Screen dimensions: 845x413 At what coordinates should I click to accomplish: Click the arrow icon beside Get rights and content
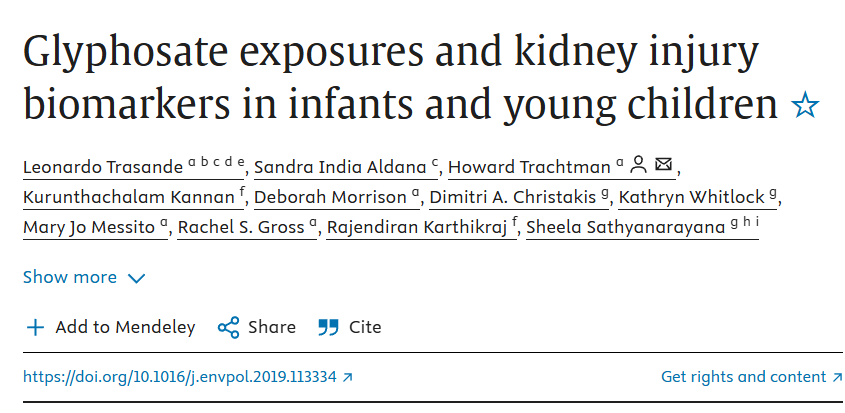click(837, 377)
